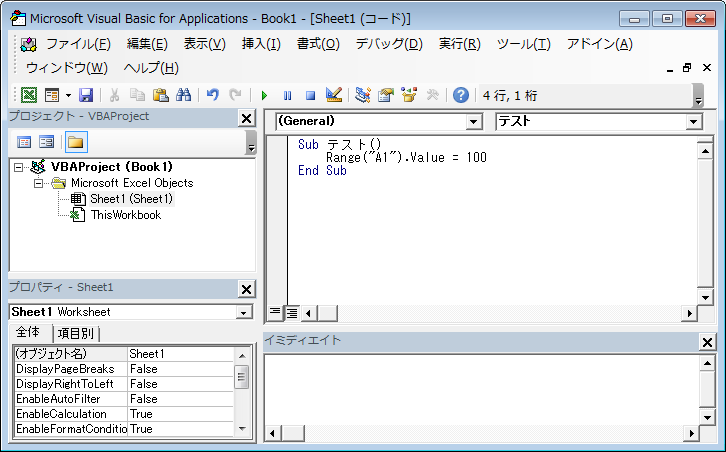Screen dimensions: 726x452
Task: Open the 書式(O) menu
Action: click(x=318, y=44)
